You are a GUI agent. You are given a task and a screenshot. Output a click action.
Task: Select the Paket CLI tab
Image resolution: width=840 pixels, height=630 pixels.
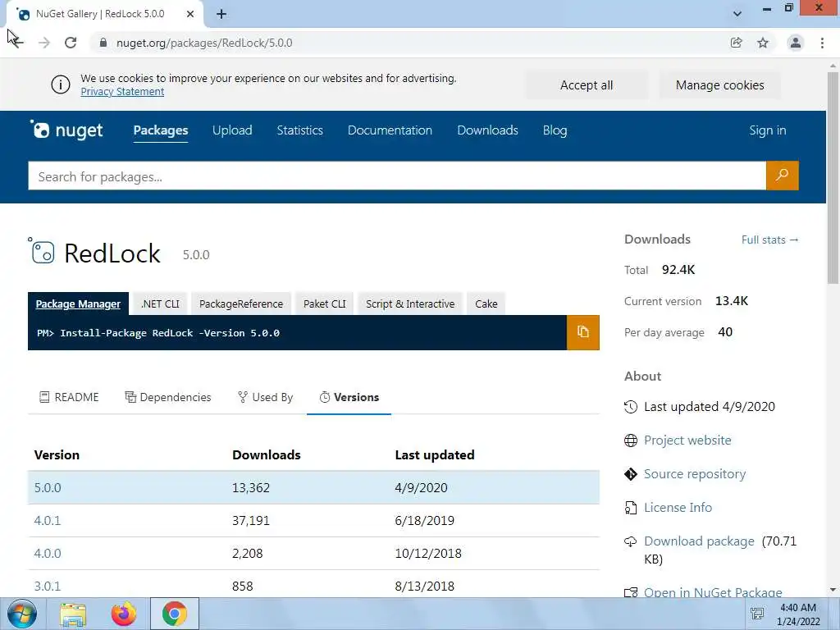pyautogui.click(x=325, y=304)
